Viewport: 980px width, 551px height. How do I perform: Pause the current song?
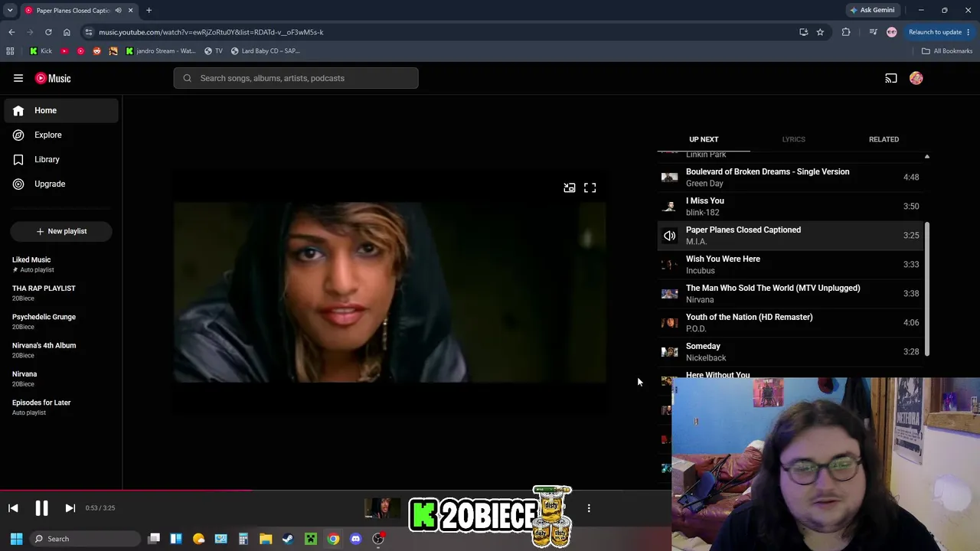coord(41,507)
